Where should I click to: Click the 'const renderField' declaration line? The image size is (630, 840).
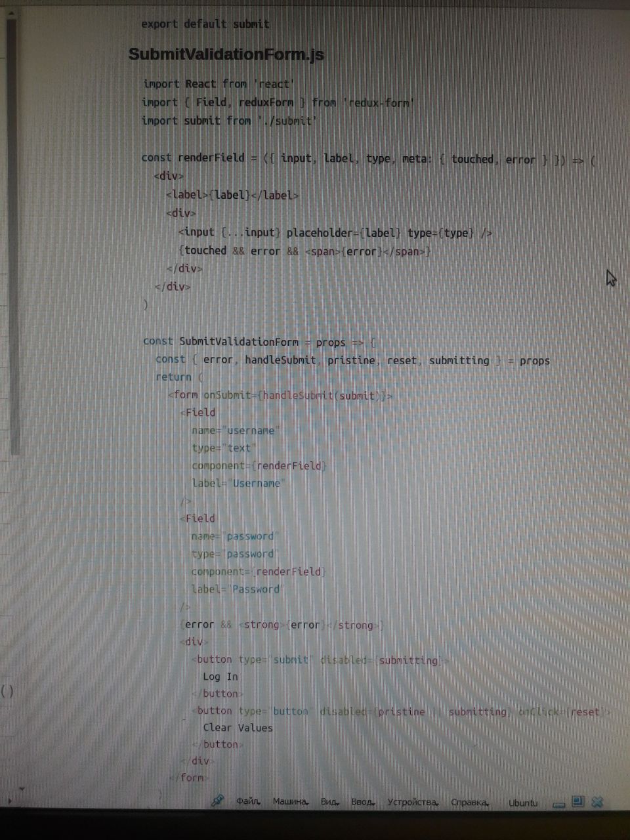pos(368,159)
